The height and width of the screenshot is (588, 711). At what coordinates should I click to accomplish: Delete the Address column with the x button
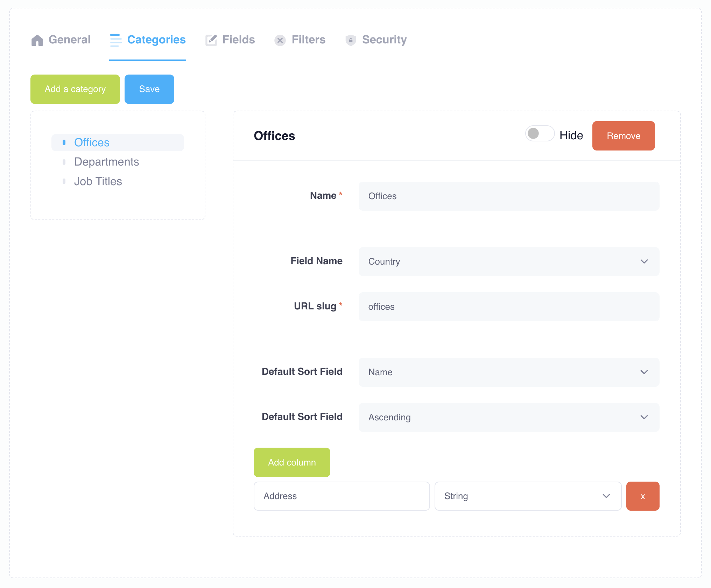coord(642,496)
